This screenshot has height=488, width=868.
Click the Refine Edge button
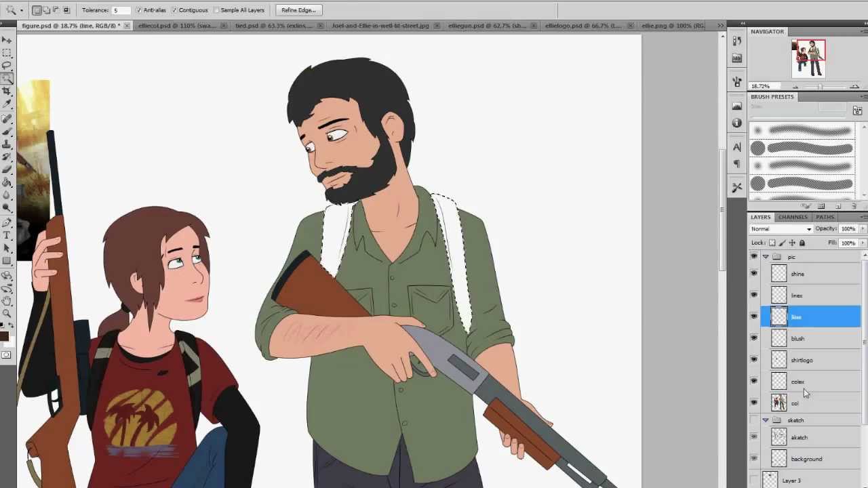(298, 10)
